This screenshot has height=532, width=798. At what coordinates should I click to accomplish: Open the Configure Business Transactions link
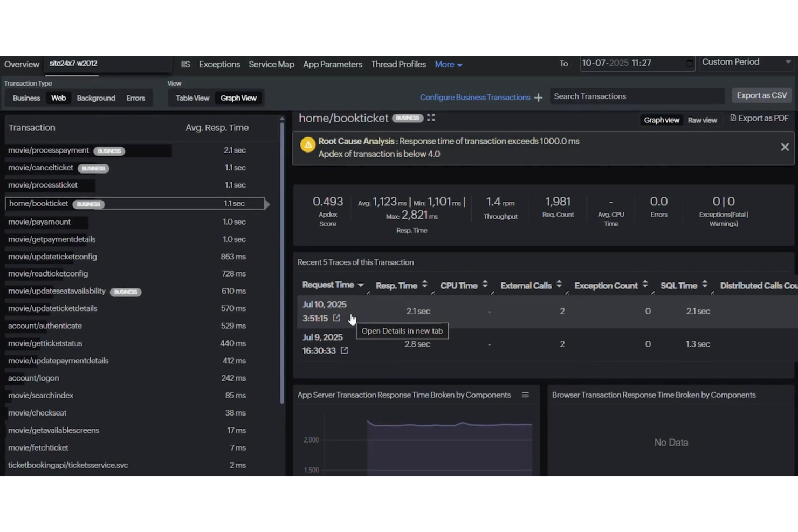(x=475, y=98)
